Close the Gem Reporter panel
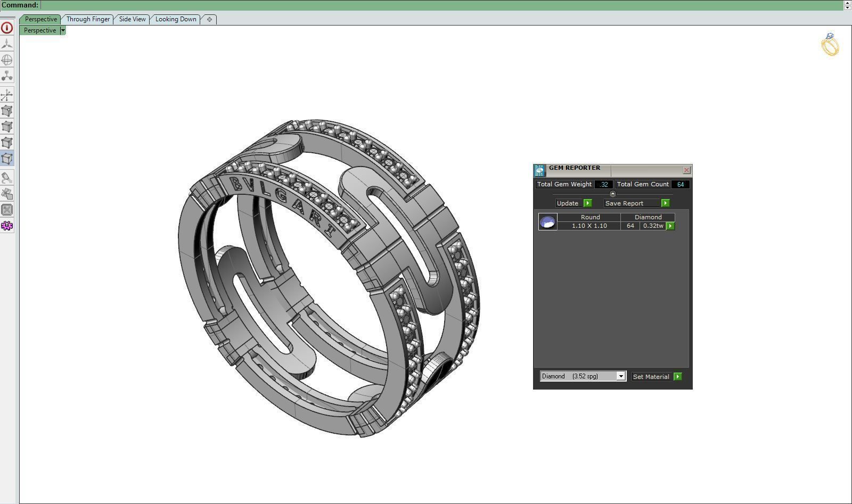The height and width of the screenshot is (504, 852). tap(686, 170)
